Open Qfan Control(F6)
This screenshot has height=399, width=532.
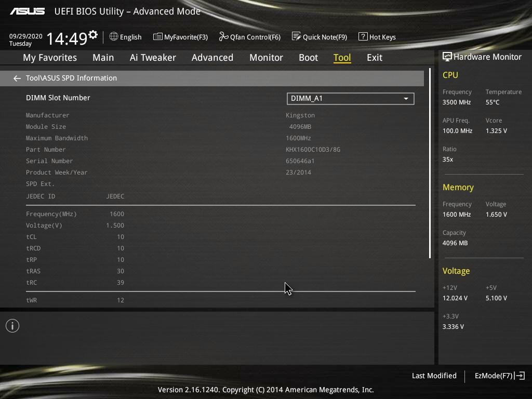250,37
